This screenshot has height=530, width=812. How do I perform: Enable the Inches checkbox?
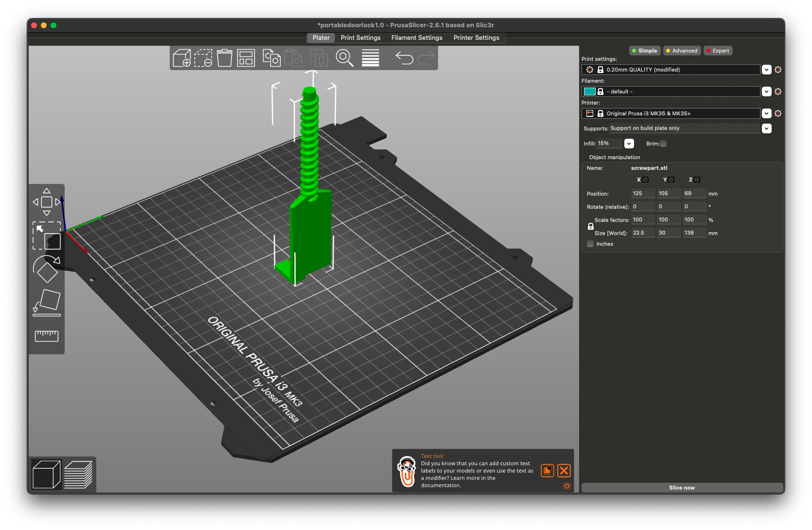click(x=590, y=244)
